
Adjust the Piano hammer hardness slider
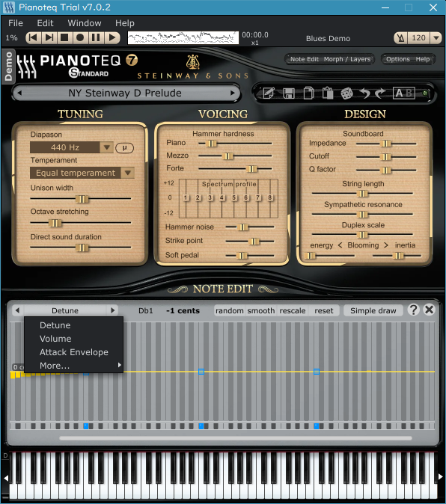(211, 144)
